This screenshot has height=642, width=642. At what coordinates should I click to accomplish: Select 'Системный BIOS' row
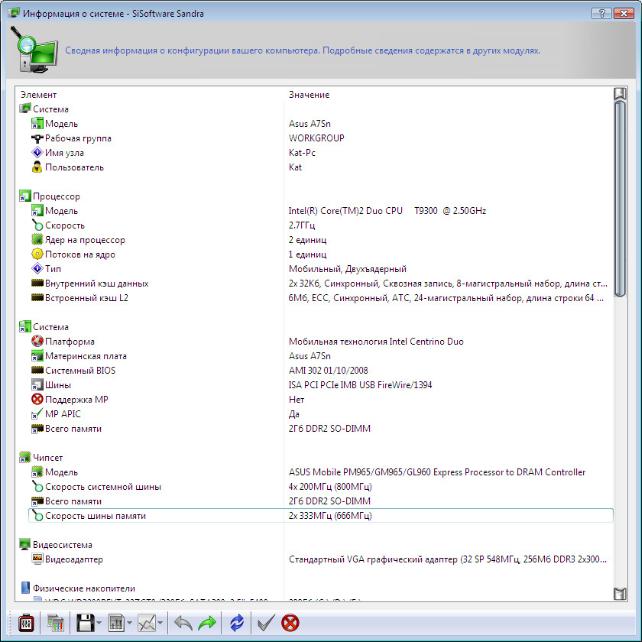[x=321, y=371]
